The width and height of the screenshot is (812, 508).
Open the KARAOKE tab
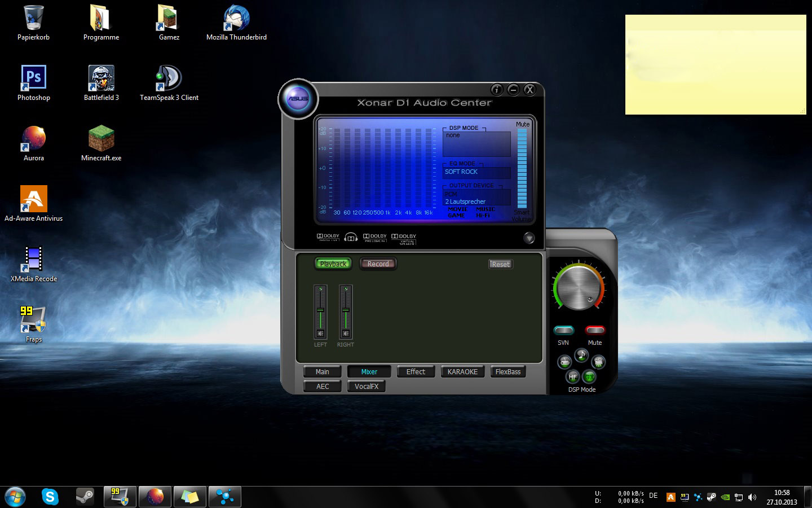tap(462, 371)
